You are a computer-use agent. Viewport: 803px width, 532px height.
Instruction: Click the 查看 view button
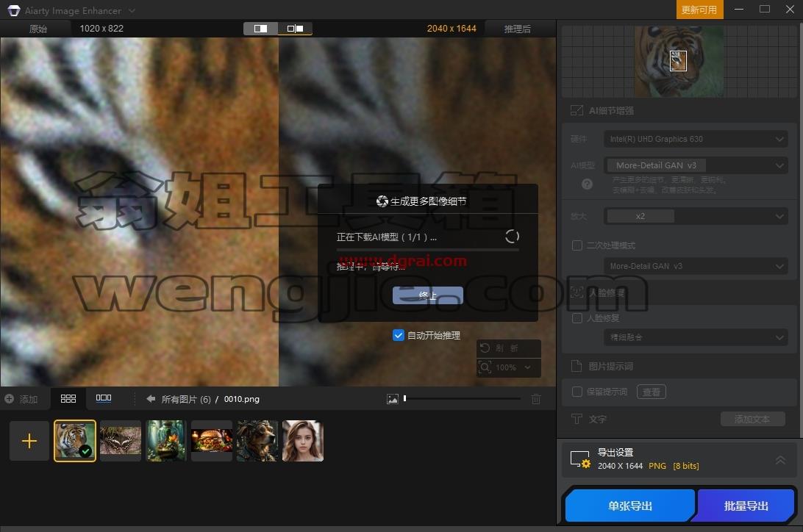[x=652, y=392]
